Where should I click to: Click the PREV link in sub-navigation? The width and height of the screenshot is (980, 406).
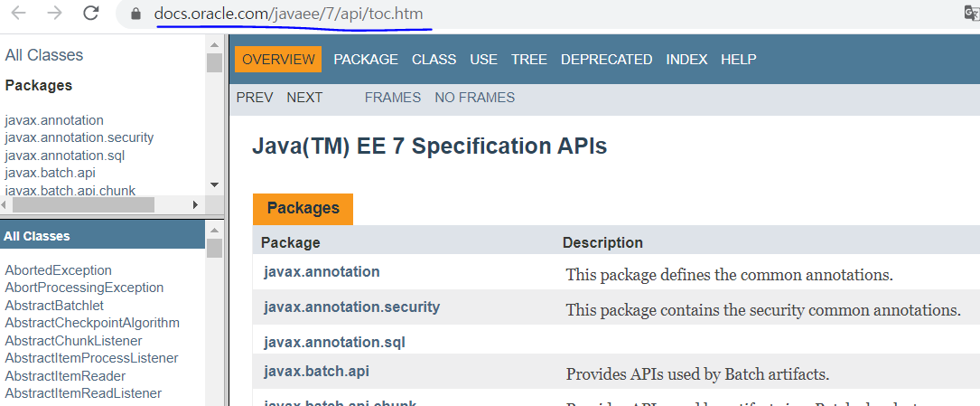pos(255,98)
